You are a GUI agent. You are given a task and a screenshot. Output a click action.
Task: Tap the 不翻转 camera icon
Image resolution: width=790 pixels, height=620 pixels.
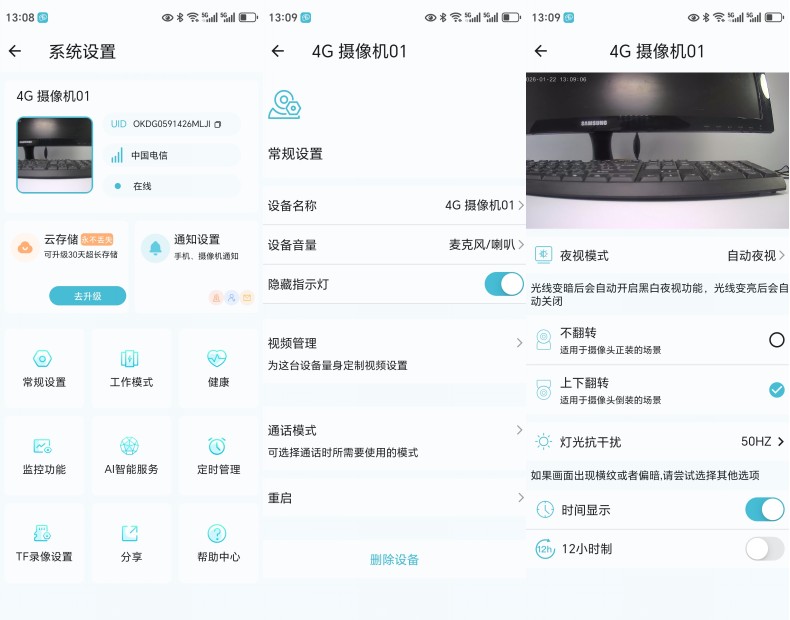544,340
